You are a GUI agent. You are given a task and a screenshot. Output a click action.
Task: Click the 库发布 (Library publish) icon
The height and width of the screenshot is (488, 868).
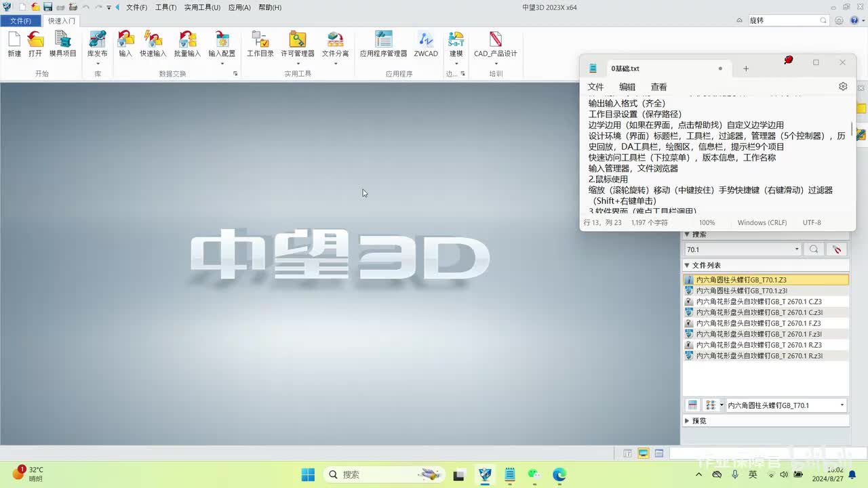[98, 39]
